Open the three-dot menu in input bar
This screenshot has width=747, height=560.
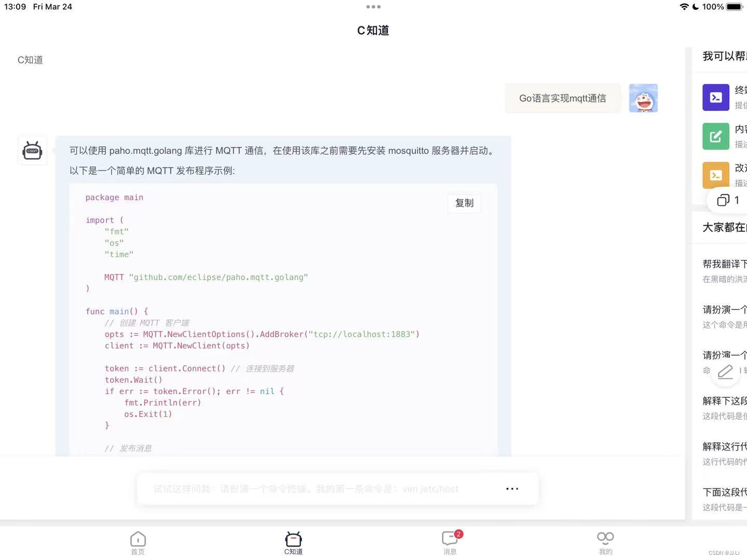(x=512, y=488)
